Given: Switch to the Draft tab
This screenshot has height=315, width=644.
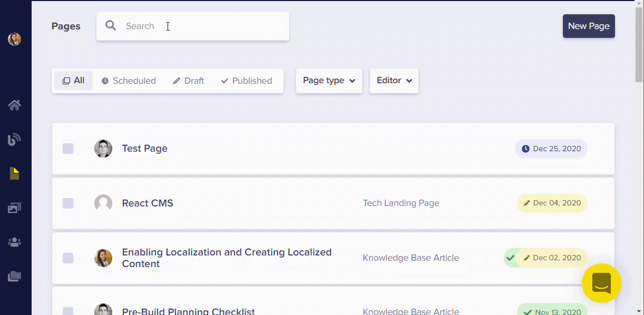Looking at the screenshot, I should click(188, 81).
